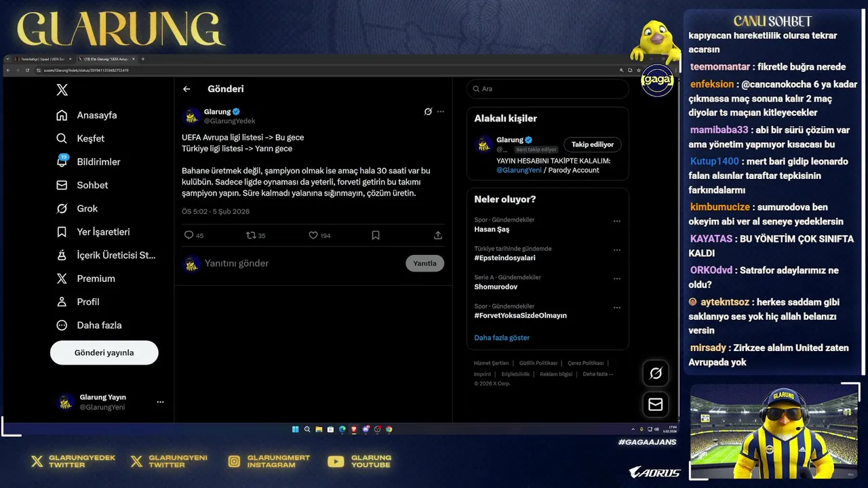Open Gizlilik Politikası footer link
Viewport: 868px width, 488px height.
click(538, 363)
